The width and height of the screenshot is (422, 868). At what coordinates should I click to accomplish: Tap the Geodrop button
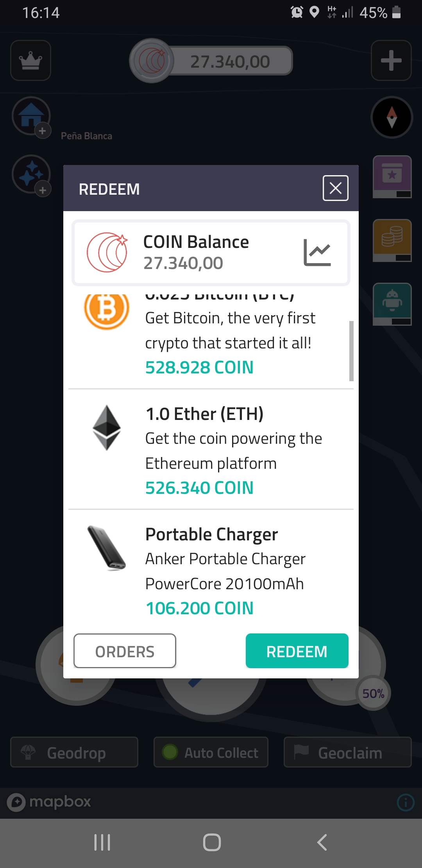74,752
